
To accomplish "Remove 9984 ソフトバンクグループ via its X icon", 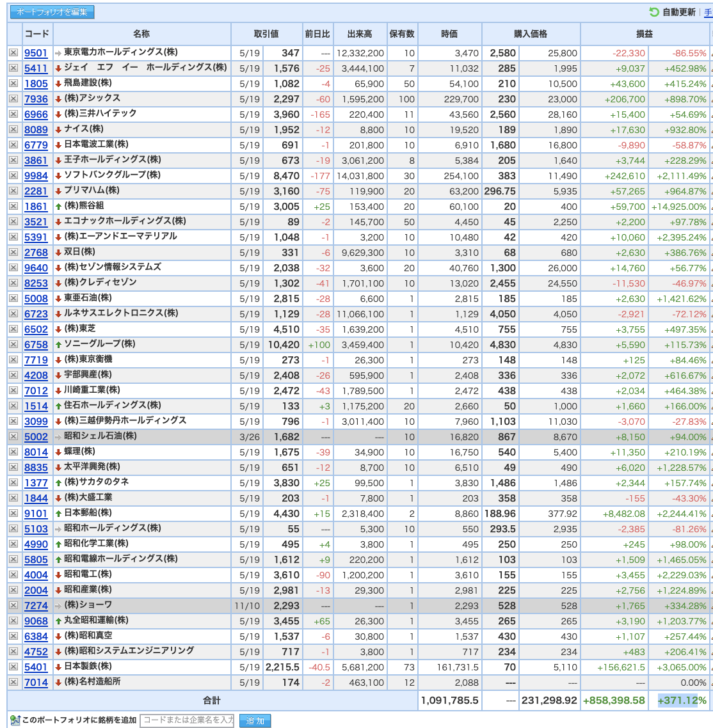I will point(13,175).
